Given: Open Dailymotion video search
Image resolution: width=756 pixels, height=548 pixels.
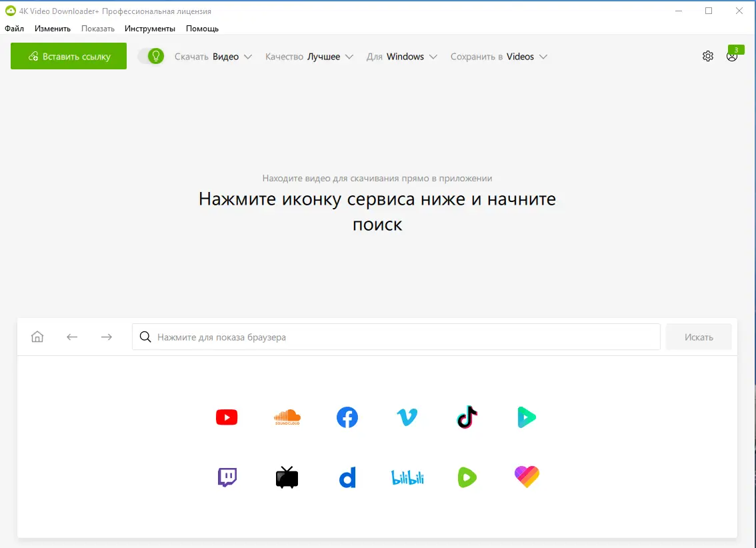Looking at the screenshot, I should [x=347, y=477].
